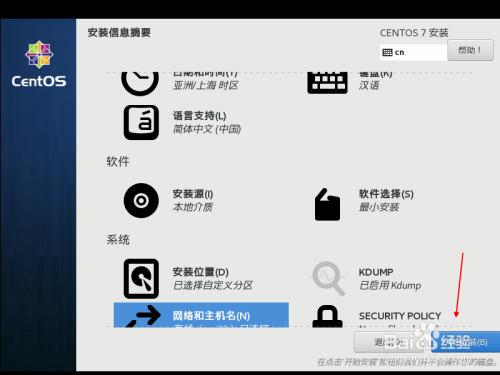Click the Security Policy lock icon

[327, 316]
